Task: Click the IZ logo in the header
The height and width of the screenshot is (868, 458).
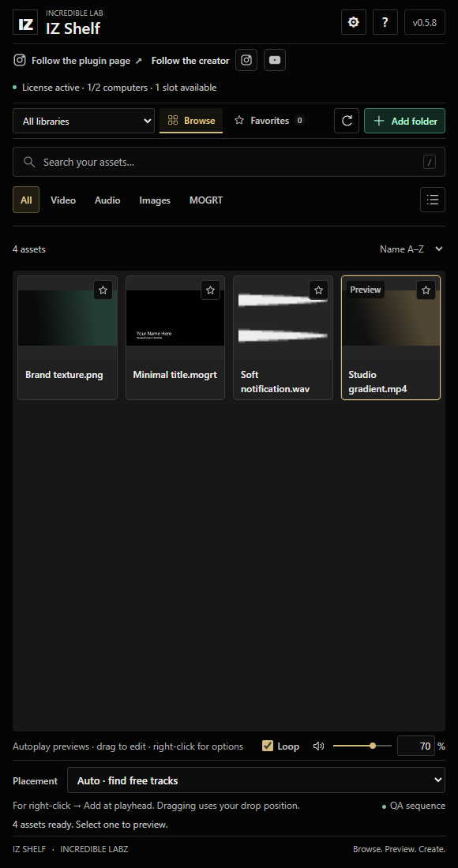Action: (x=25, y=22)
